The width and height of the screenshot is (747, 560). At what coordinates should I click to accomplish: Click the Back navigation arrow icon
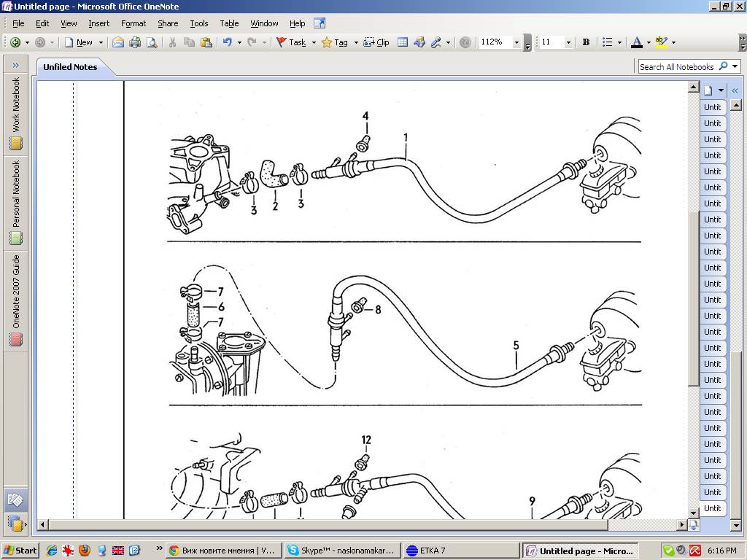tap(15, 42)
